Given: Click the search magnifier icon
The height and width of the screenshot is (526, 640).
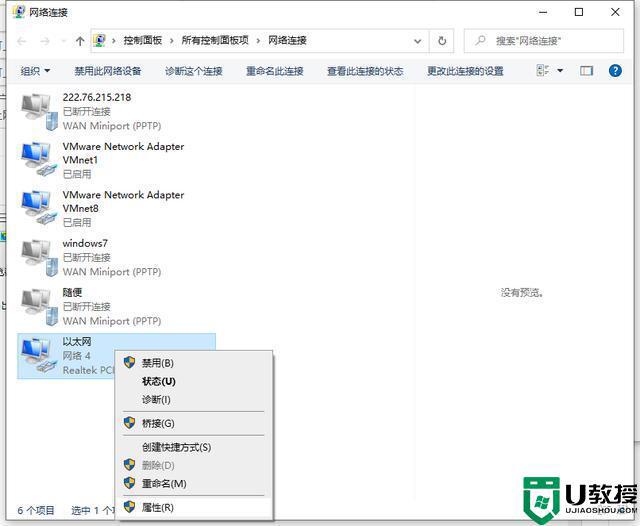Looking at the screenshot, I should (x=481, y=40).
